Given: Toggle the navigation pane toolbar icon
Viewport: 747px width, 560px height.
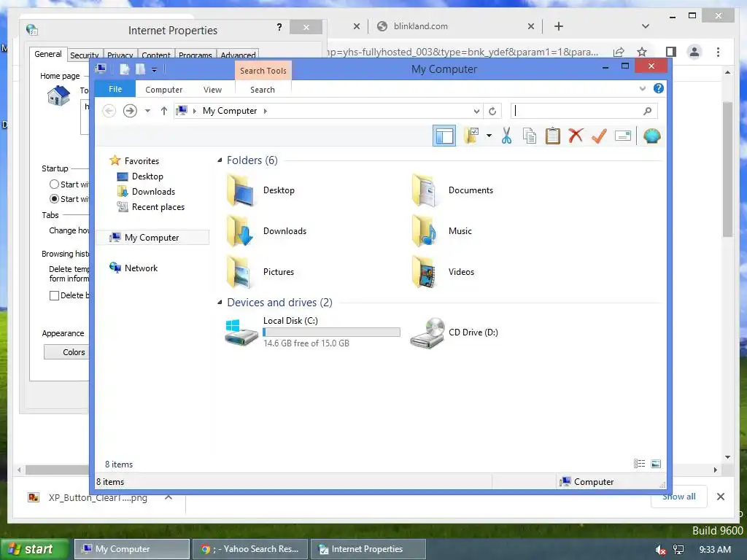Looking at the screenshot, I should 444,136.
